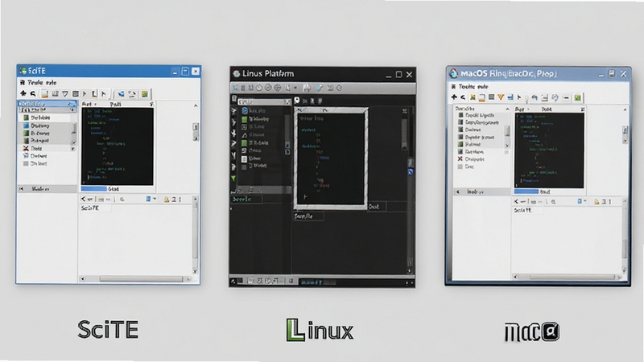644x362 pixels.
Task: Click the blue arrow icon in SciTE toolbar
Action: pos(122,94)
